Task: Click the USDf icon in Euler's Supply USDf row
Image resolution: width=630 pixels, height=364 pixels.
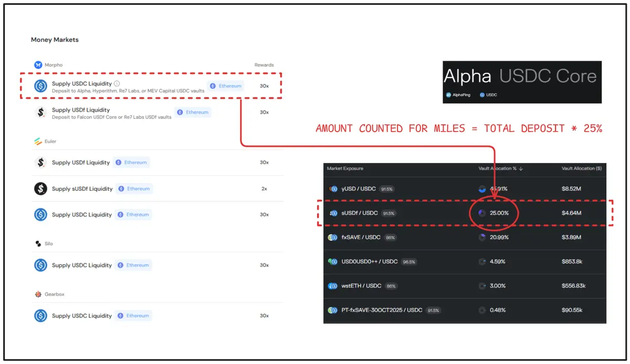Action: (40, 163)
